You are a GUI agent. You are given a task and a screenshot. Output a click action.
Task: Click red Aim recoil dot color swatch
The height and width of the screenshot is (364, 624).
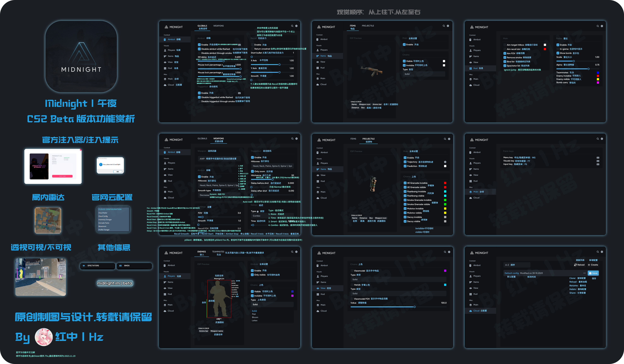click(545, 49)
